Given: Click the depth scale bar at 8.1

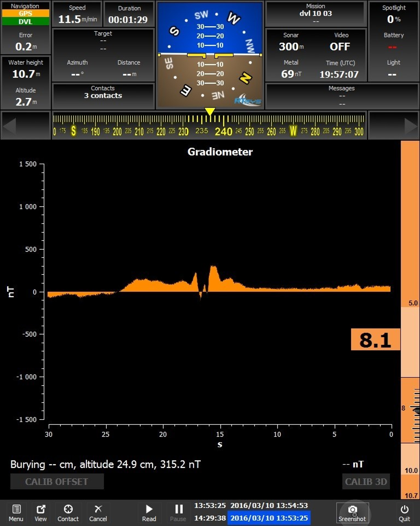Looking at the screenshot, I should (x=375, y=340).
